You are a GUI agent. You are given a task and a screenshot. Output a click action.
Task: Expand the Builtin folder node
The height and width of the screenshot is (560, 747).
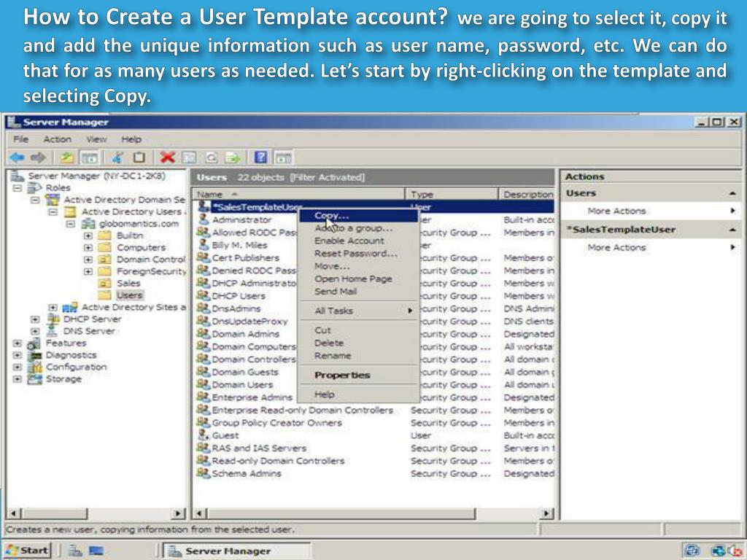88,236
